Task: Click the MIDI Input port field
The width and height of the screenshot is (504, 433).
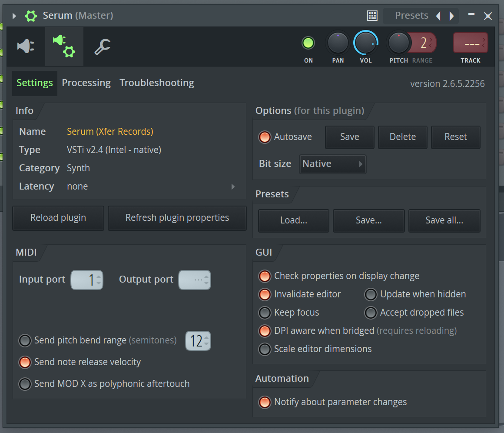Action: tap(87, 280)
